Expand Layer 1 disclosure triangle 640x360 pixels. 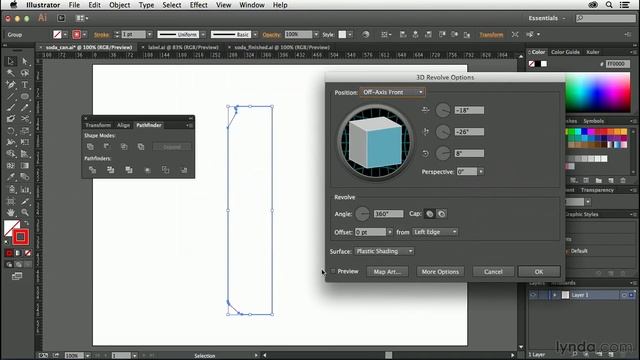point(554,295)
